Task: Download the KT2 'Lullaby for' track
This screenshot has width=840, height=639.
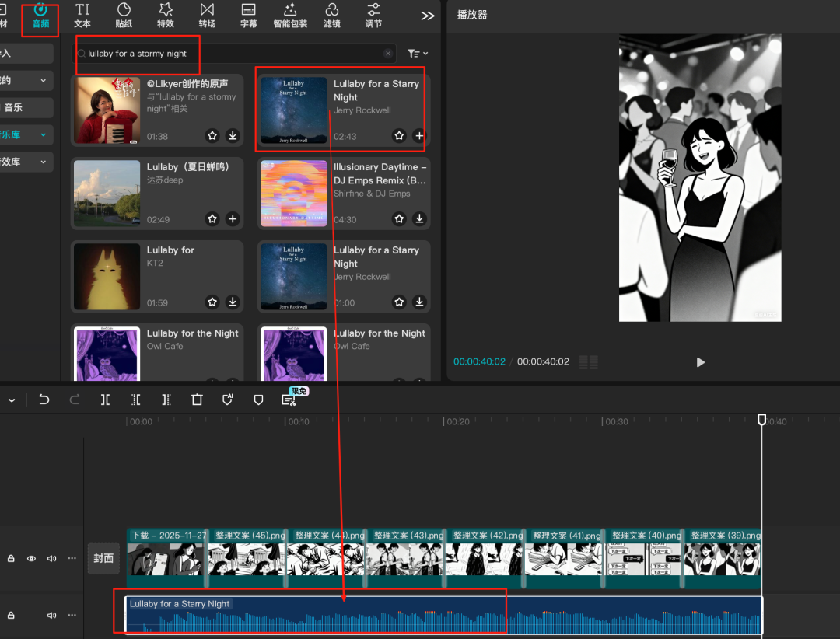Action: tap(233, 302)
